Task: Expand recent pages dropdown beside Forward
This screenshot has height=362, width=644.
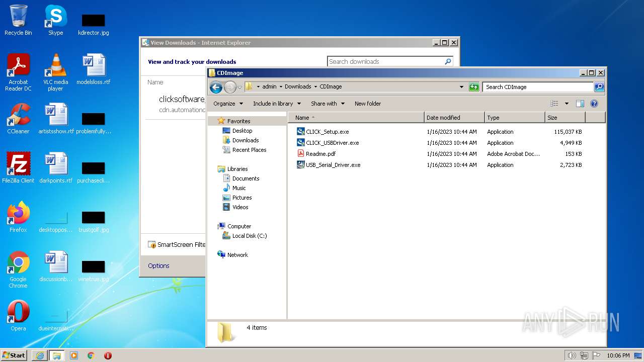Action: point(239,87)
